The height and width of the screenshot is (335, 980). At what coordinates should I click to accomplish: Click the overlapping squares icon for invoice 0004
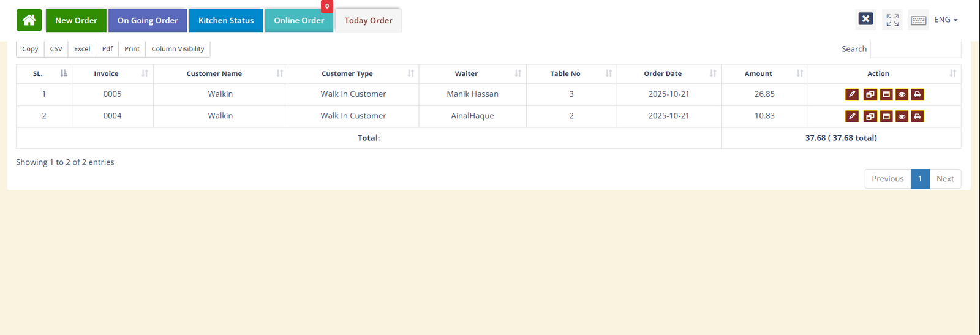[870, 116]
